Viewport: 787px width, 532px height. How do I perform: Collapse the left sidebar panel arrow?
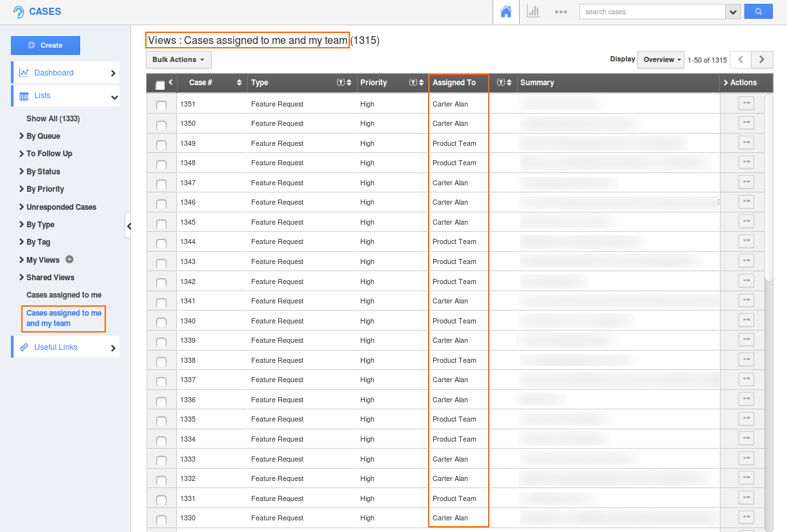128,226
